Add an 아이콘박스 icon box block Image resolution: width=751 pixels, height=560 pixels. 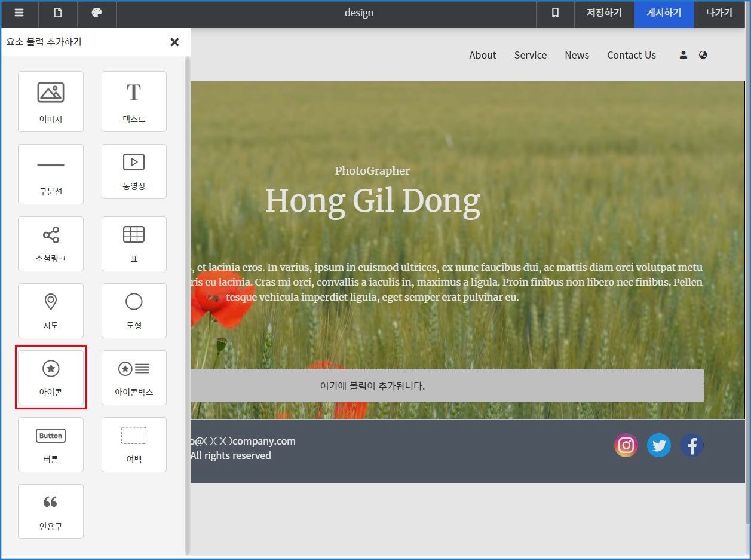134,377
